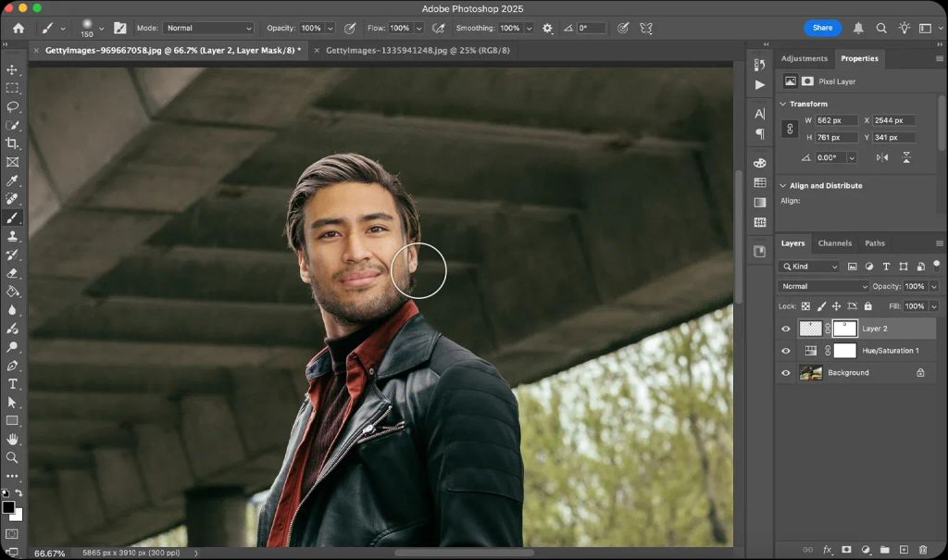The image size is (948, 560).
Task: Delete layer using trash icon
Action: (922, 550)
